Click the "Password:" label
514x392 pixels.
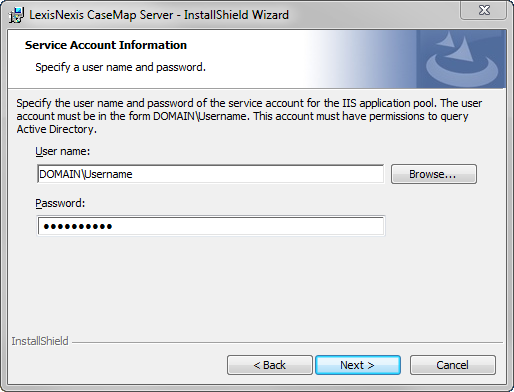(x=60, y=203)
